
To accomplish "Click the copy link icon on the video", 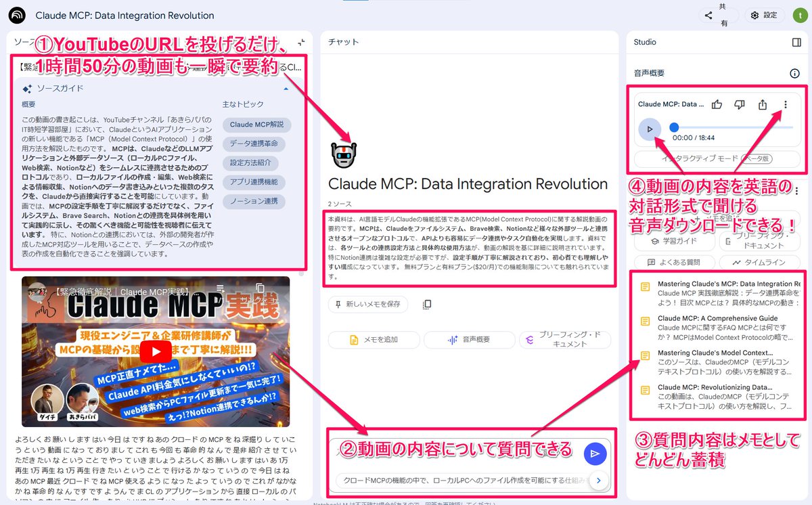I will click(x=260, y=289).
